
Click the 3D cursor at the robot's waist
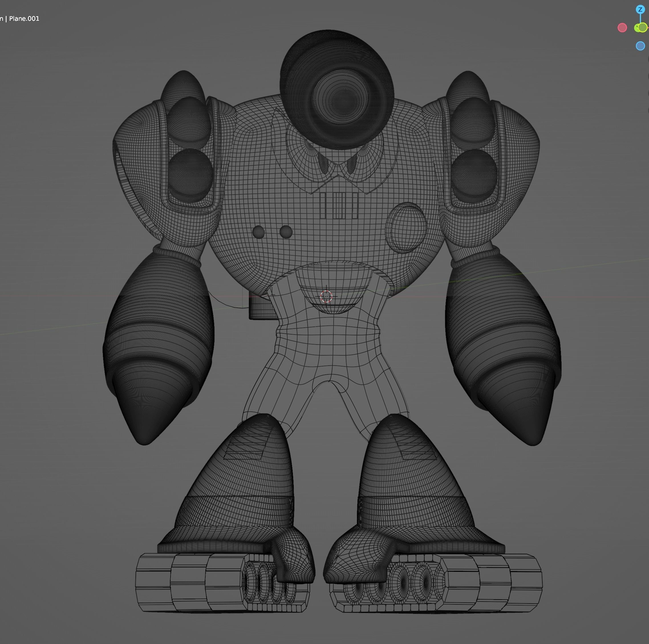click(326, 296)
